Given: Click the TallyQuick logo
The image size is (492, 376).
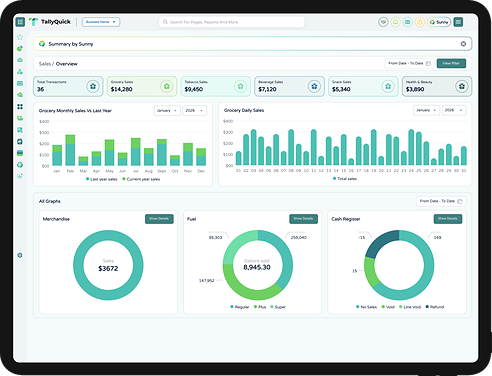Looking at the screenshot, I should tap(50, 22).
